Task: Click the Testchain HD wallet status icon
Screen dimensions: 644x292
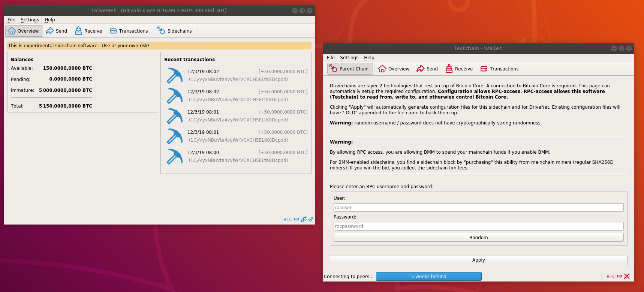Action: 620,276
